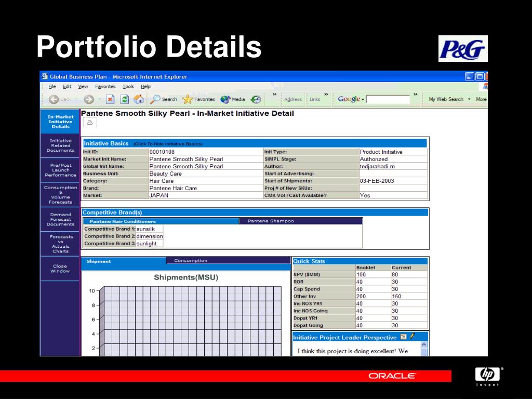Open the File menu

(52, 87)
